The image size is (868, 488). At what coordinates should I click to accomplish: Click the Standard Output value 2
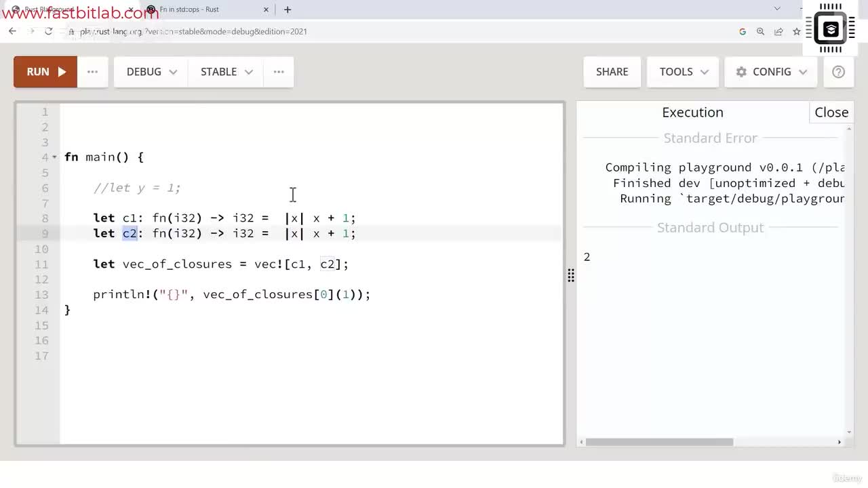tap(587, 257)
